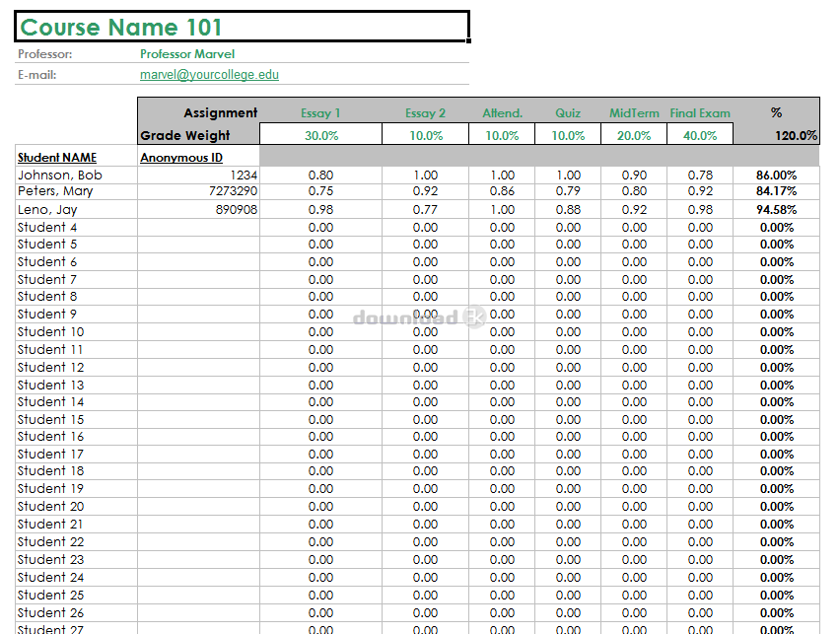Select the Professor Marvel cell
Viewport: 840px width, 634px height.
click(187, 54)
